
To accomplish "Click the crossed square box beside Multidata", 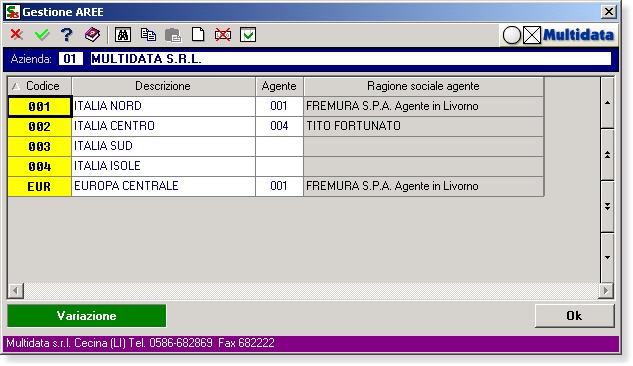I will [x=532, y=36].
